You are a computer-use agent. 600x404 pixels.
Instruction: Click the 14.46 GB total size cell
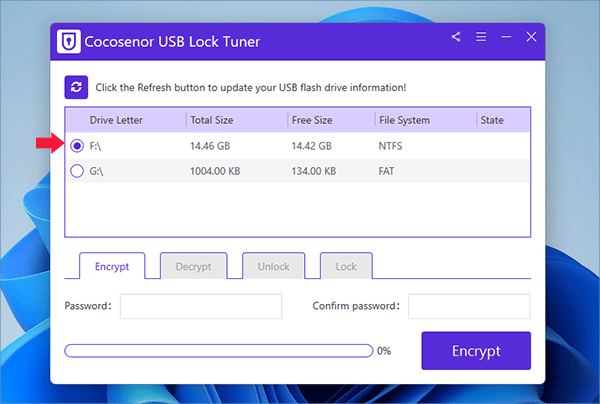(x=210, y=146)
